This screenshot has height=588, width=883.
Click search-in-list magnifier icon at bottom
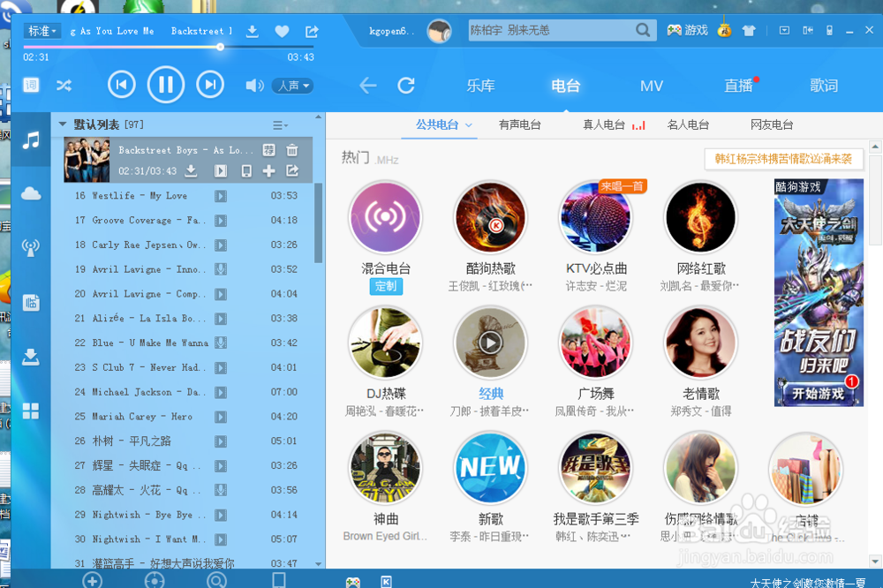coord(217,580)
